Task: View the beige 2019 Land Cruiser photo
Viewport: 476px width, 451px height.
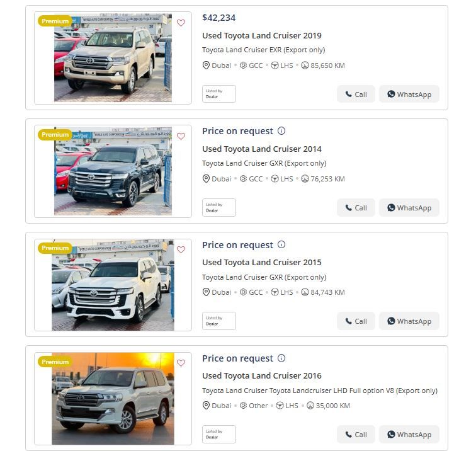Action: tap(113, 58)
